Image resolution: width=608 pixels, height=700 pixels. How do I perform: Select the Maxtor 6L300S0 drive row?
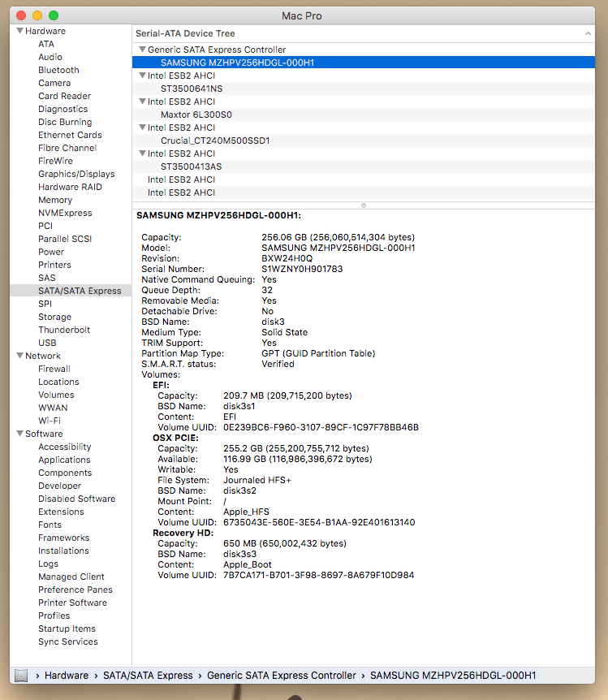pos(364,115)
